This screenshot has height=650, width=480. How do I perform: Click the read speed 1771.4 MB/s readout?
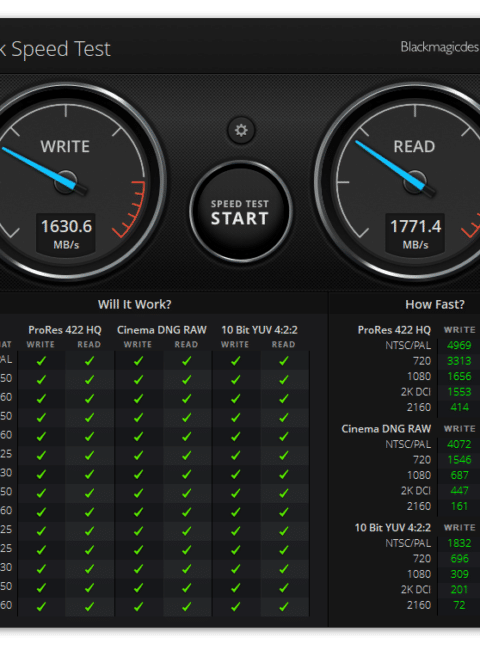[415, 233]
